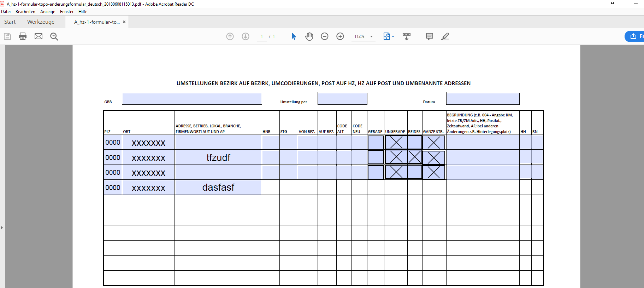Click the window resize arrows in title bar

tap(613, 3)
